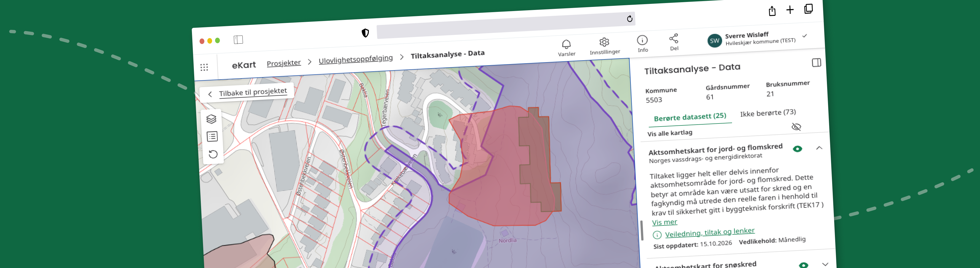Open a new browser tab
This screenshot has height=268, width=980.
click(x=790, y=10)
